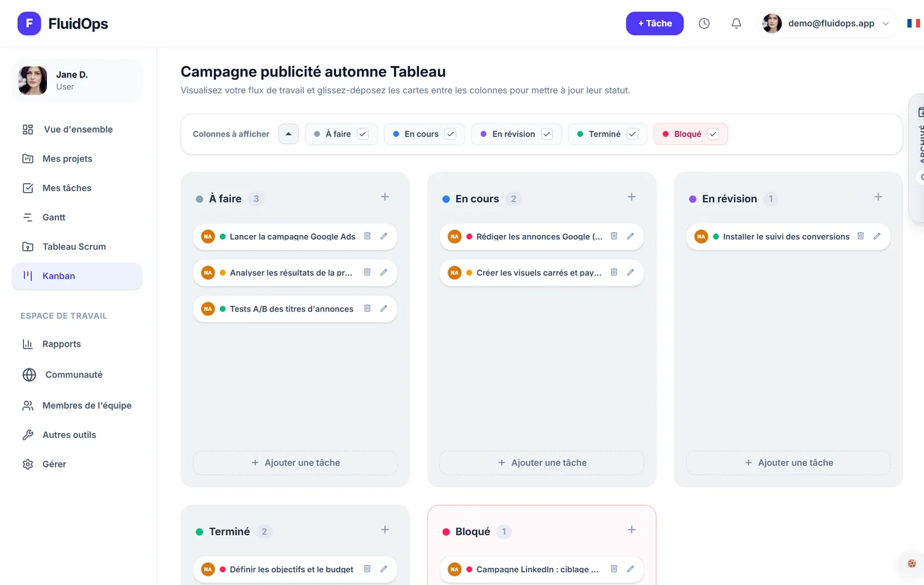Open Rapports page

point(78,344)
